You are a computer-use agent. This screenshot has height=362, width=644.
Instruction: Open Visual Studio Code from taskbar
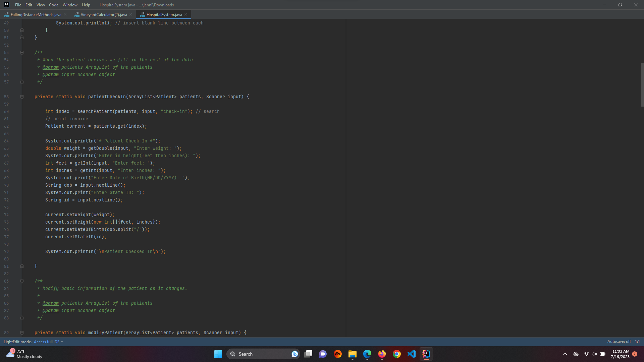click(x=412, y=354)
